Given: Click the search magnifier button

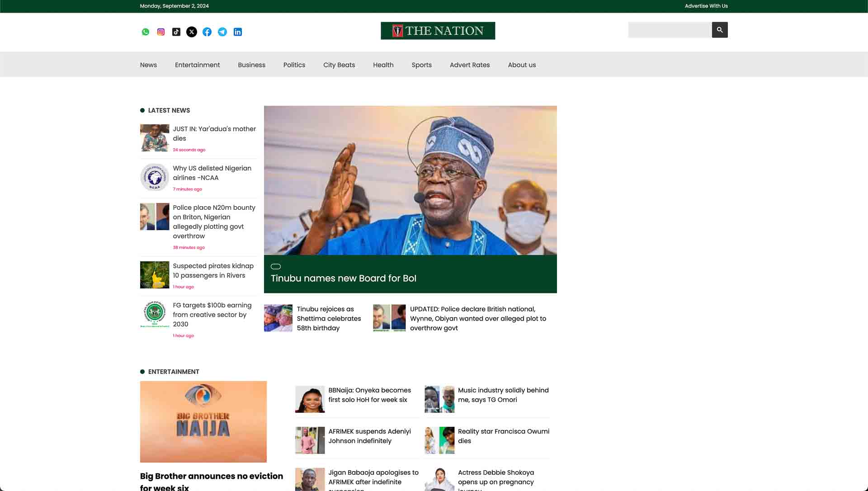Looking at the screenshot, I should click(x=720, y=30).
